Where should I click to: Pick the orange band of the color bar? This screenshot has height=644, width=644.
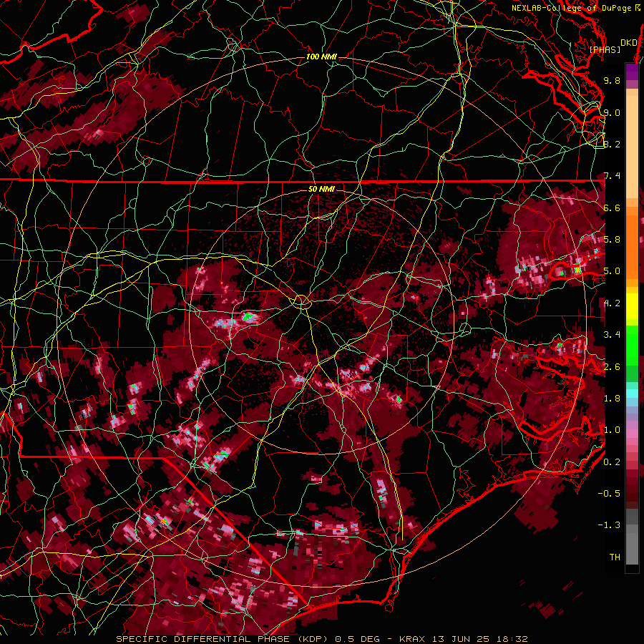pos(632,246)
